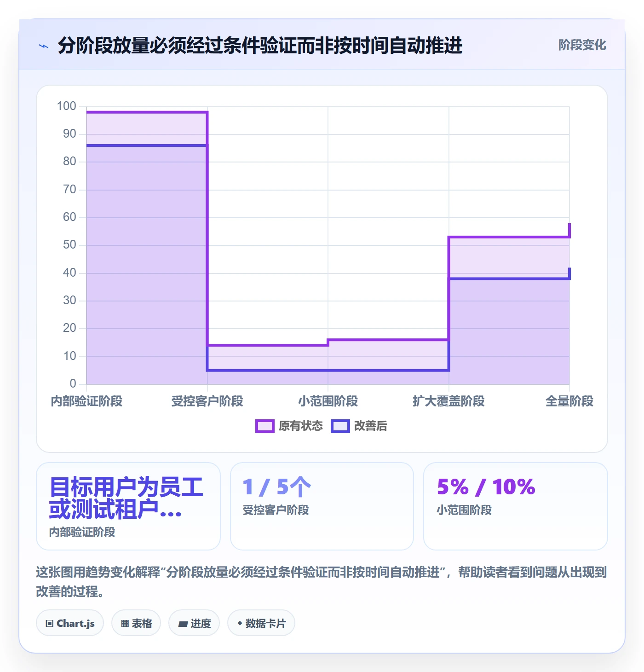Click the 1 / 5个 value text
The height and width of the screenshot is (672, 644).
pos(277,487)
